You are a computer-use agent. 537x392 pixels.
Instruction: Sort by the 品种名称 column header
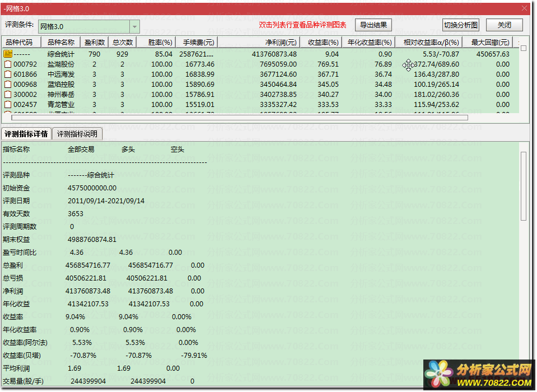(x=60, y=43)
